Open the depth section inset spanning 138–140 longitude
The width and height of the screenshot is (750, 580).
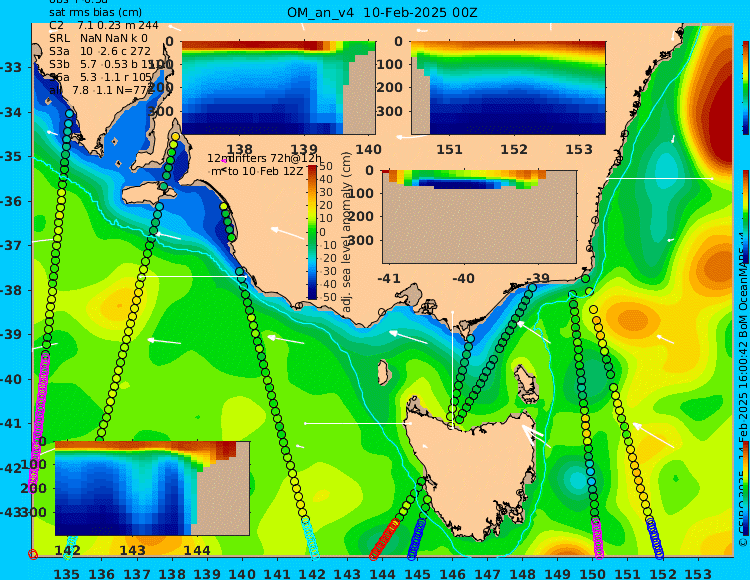(x=279, y=88)
